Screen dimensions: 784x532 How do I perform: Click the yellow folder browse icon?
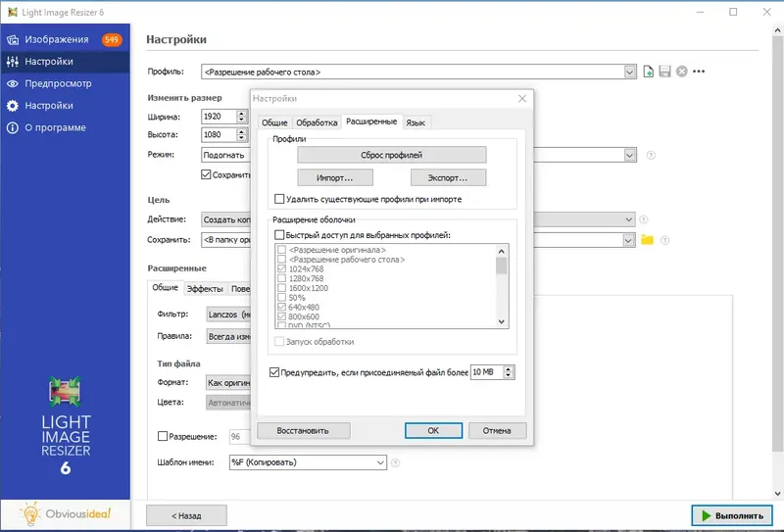tap(647, 240)
